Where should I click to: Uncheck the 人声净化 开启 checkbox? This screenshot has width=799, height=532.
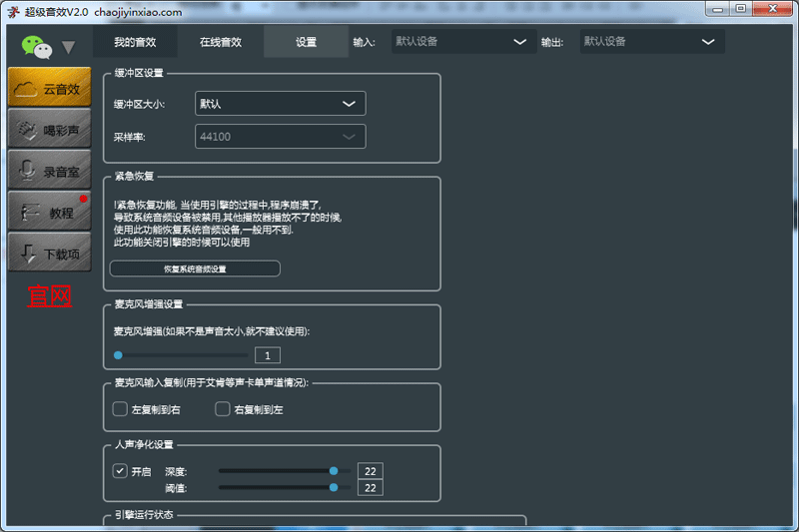[120, 471]
